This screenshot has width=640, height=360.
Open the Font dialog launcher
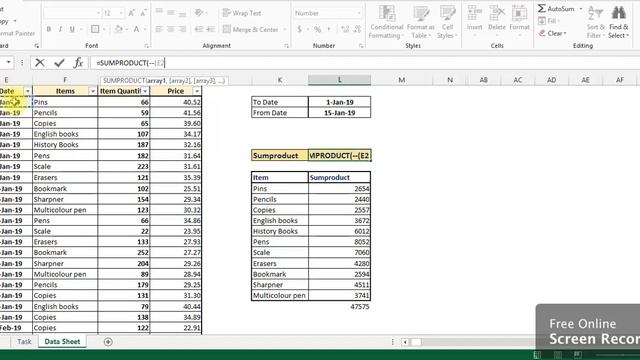point(146,46)
